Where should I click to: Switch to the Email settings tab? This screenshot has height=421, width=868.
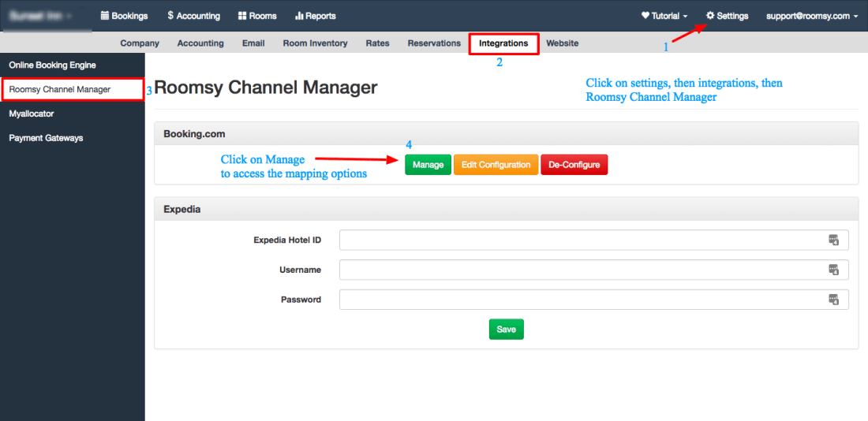point(253,43)
